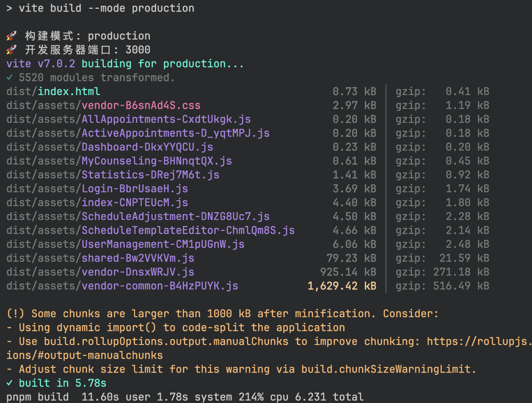Click UserManagement-CM1pUGnW.js file name
This screenshot has width=532, height=403.
[163, 244]
